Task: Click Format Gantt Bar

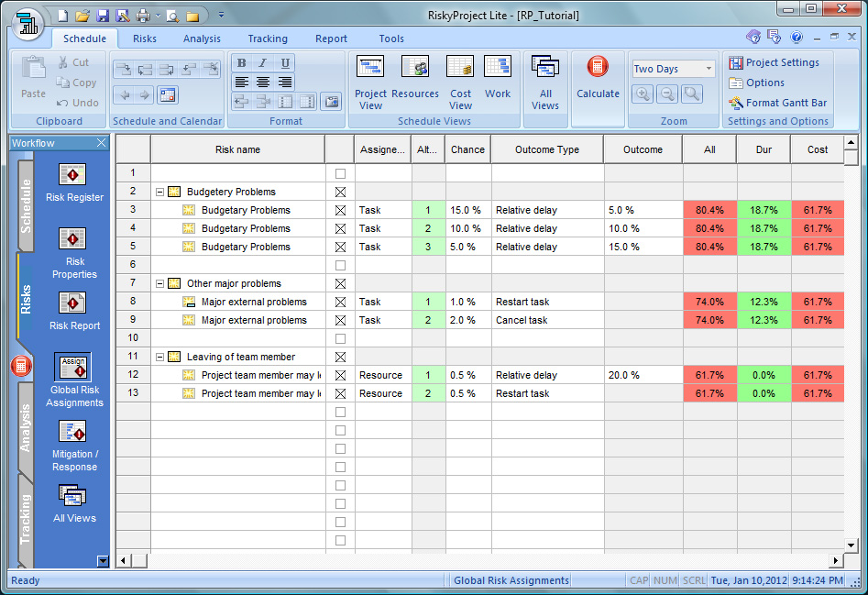Action: (778, 103)
